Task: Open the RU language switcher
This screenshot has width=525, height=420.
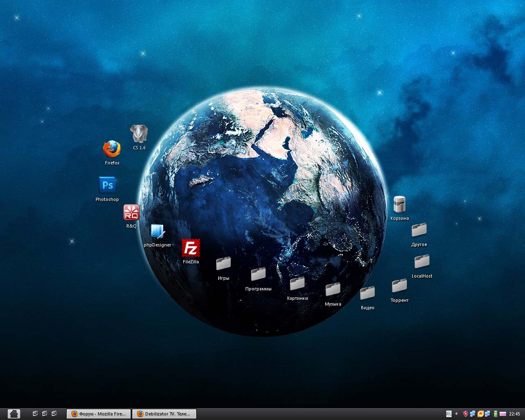Action: click(449, 414)
